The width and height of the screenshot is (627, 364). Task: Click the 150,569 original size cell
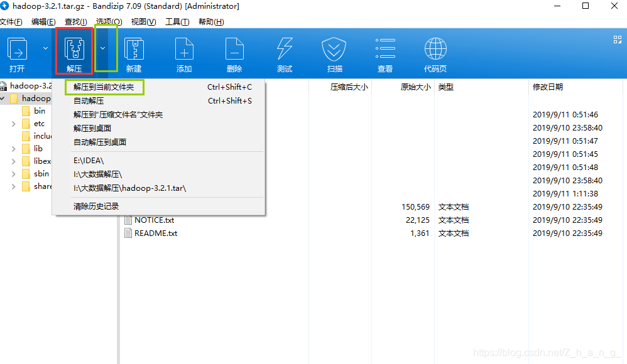tap(415, 207)
